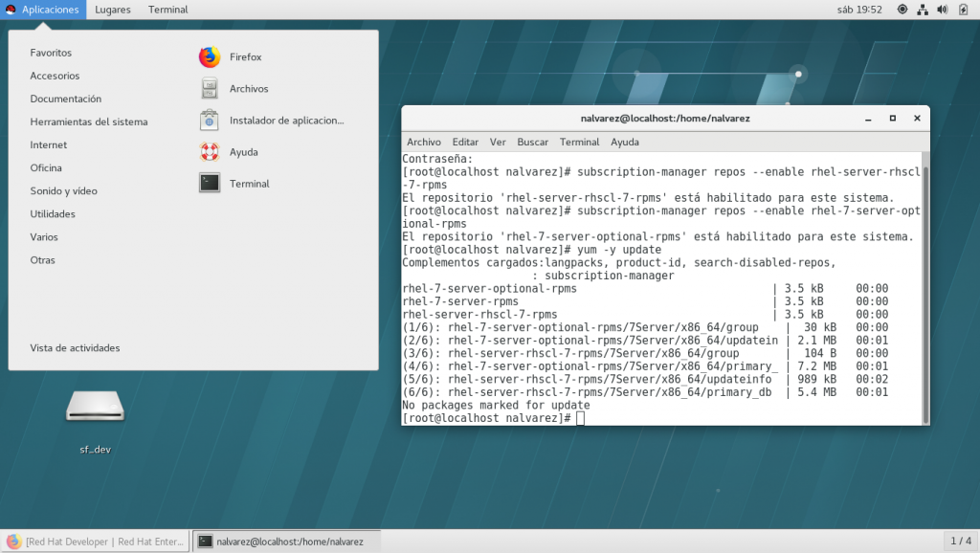Launch Firefox from the applications menu
Screen dimensions: 980x553
230,56
